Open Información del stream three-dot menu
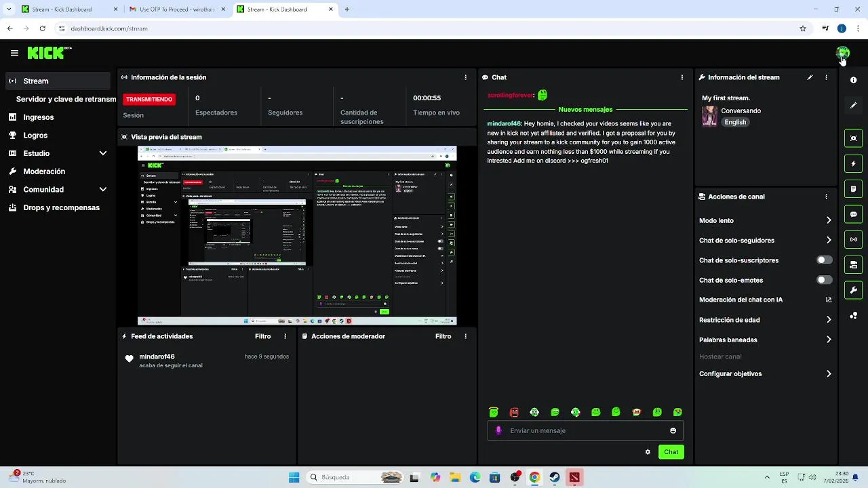 click(826, 77)
